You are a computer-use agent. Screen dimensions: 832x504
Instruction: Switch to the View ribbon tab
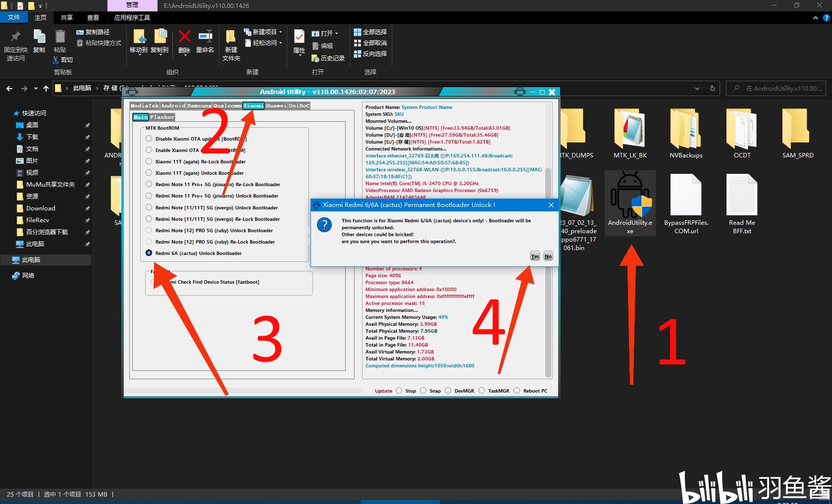pos(93,17)
